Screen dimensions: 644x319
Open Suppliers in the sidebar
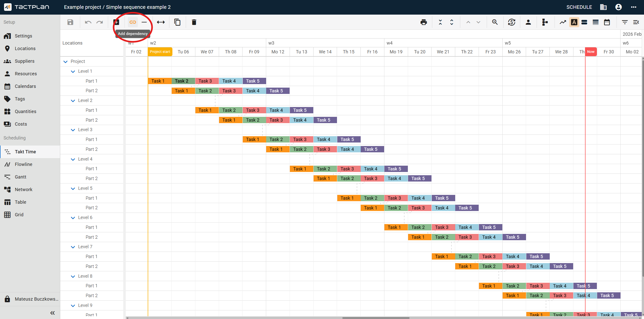point(30,61)
